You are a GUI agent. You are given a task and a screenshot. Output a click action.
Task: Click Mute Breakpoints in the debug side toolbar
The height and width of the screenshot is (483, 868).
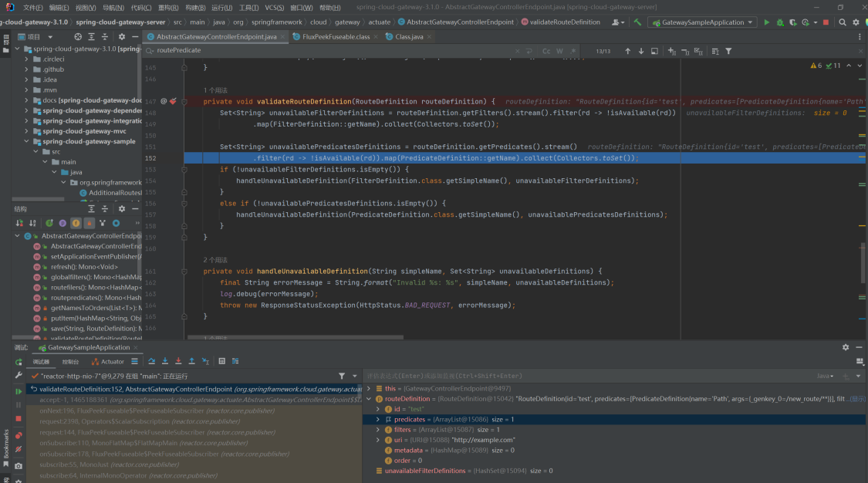tap(19, 449)
